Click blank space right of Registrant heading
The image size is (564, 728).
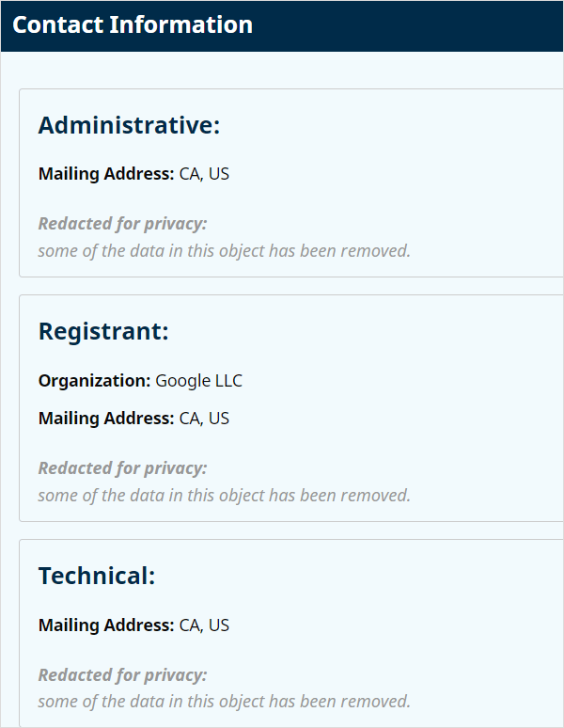376,332
